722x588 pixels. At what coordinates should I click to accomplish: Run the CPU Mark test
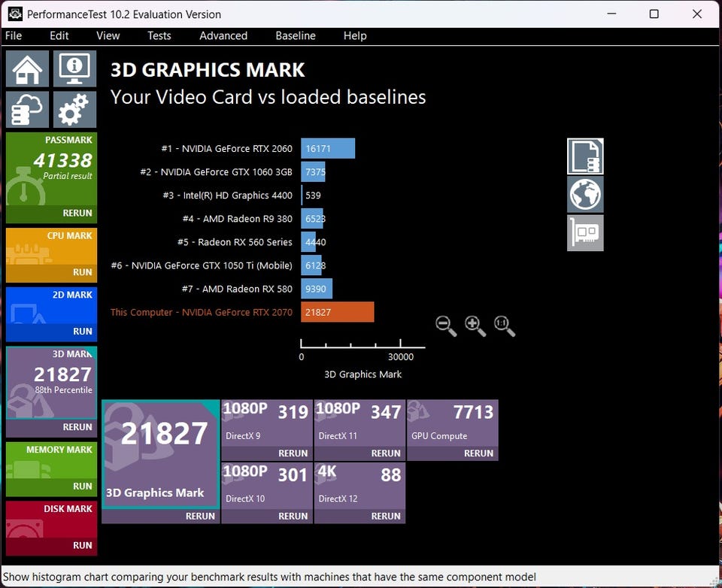click(x=52, y=272)
